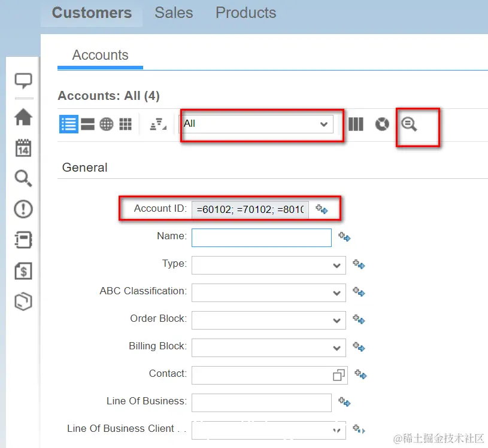Toggle the advanced search magnifier icon
This screenshot has height=448, width=488.
[x=409, y=124]
